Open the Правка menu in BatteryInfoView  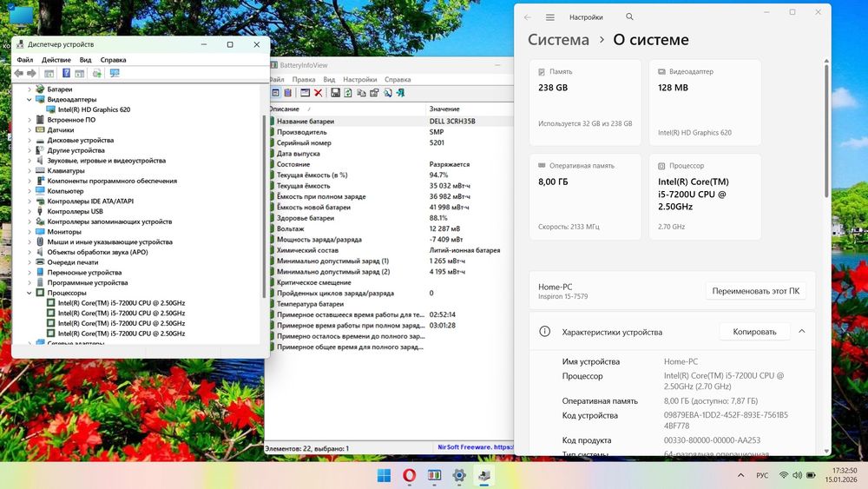[303, 80]
